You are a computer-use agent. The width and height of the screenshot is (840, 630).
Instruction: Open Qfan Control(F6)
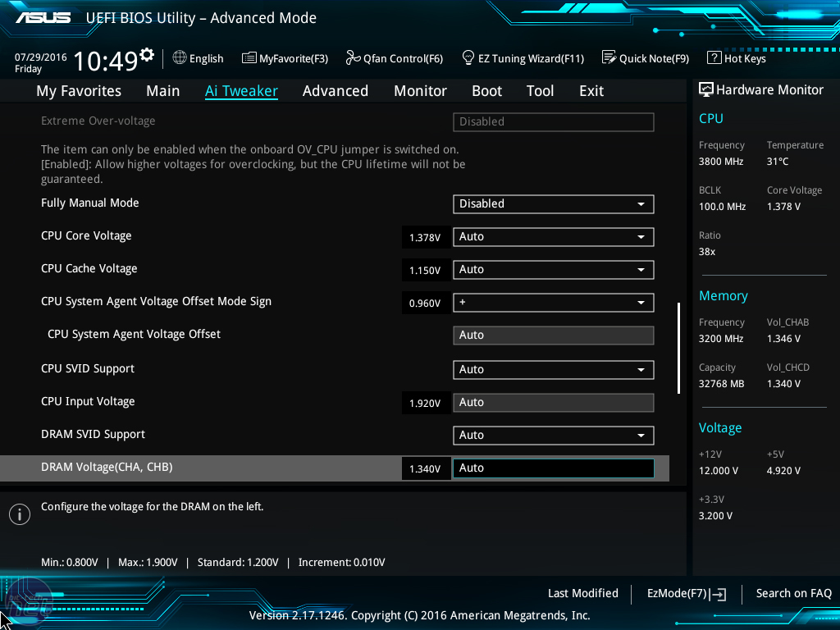pos(395,58)
